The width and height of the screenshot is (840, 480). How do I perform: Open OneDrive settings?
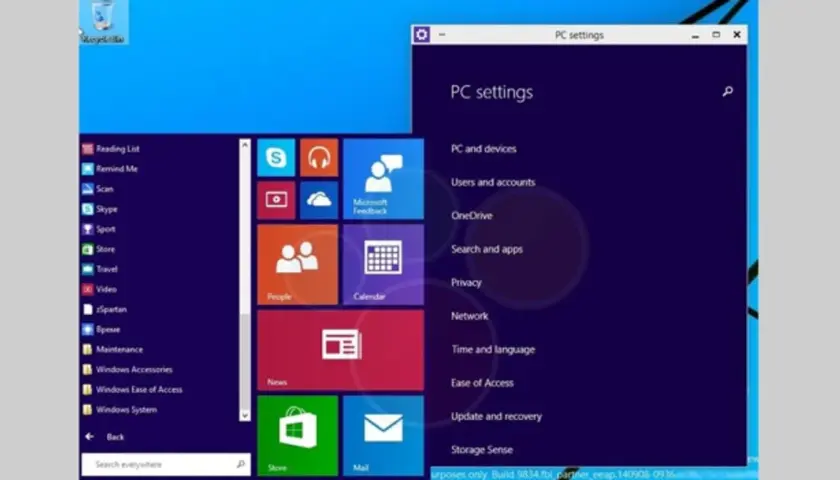471,216
